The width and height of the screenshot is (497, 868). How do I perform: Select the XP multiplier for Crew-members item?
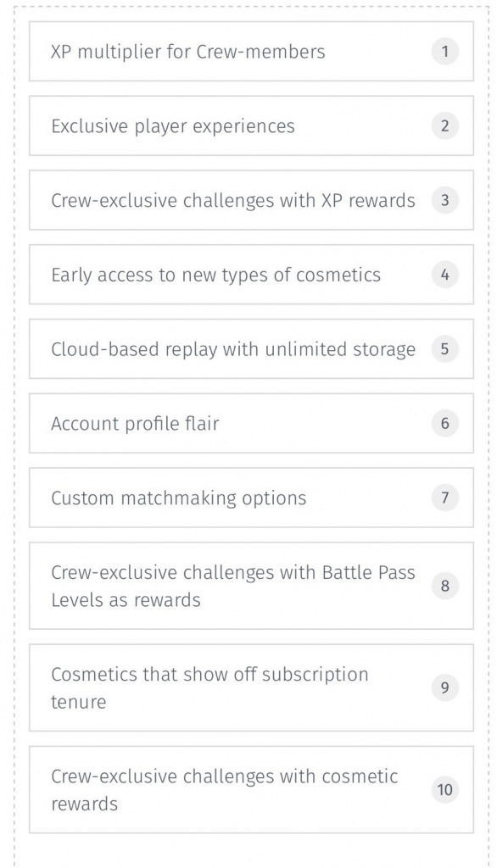(x=251, y=52)
